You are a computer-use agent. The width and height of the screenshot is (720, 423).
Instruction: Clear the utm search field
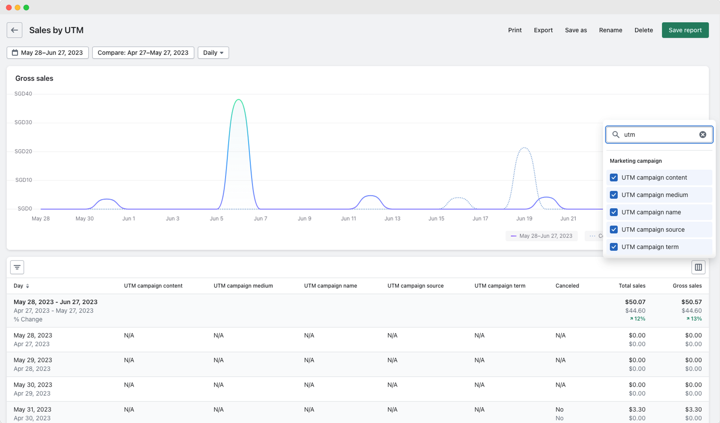coord(703,135)
